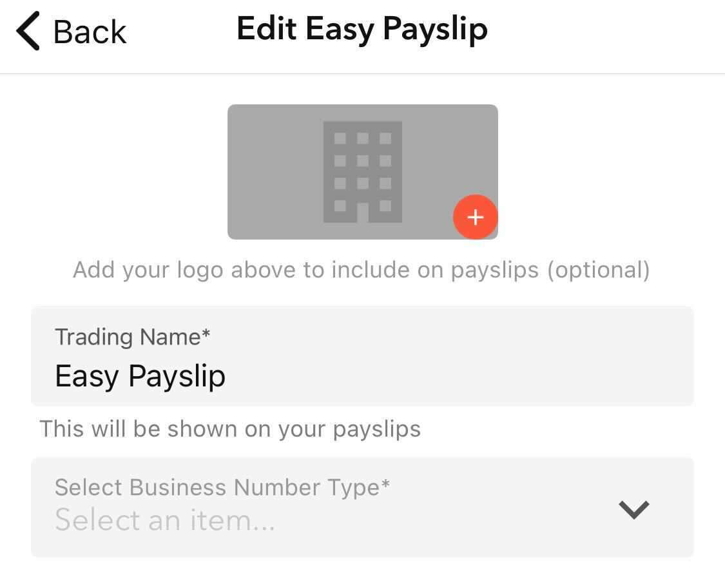This screenshot has height=588, width=725.
Task: Click the "Edit Easy Payslip" page title
Action: point(362,30)
